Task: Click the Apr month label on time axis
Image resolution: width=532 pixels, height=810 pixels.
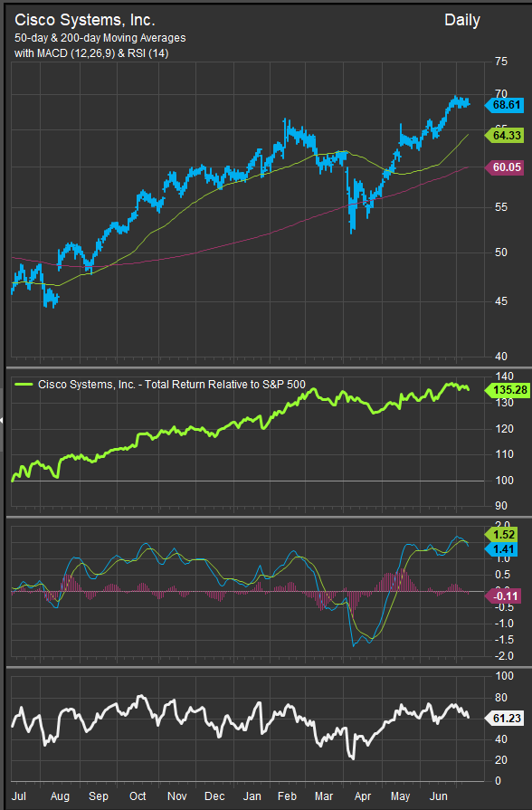Action: (x=363, y=796)
